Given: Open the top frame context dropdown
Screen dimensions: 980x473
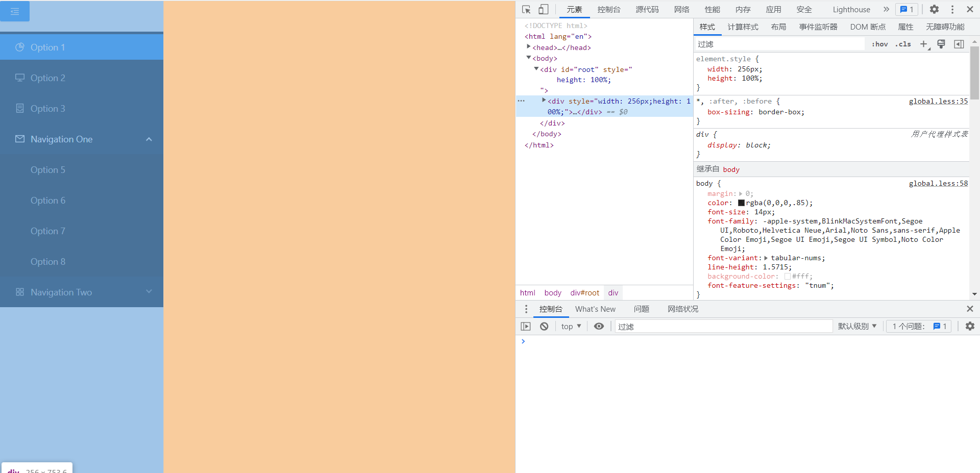Looking at the screenshot, I should point(570,326).
